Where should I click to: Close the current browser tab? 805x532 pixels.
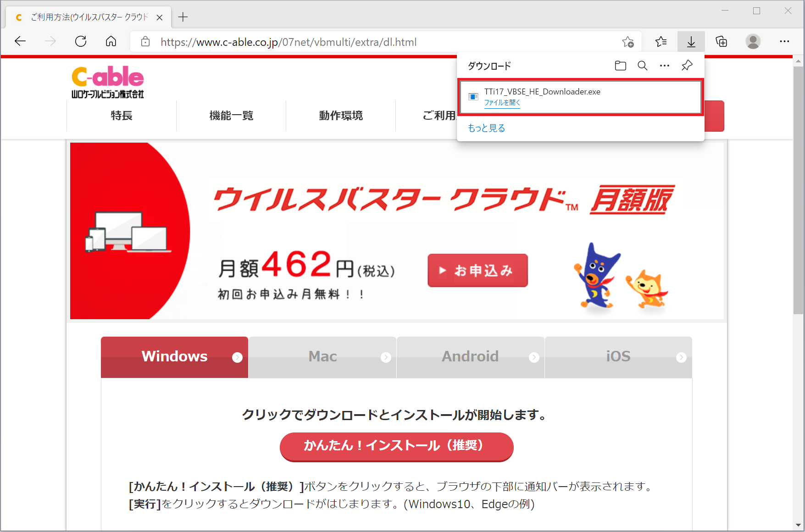(160, 17)
